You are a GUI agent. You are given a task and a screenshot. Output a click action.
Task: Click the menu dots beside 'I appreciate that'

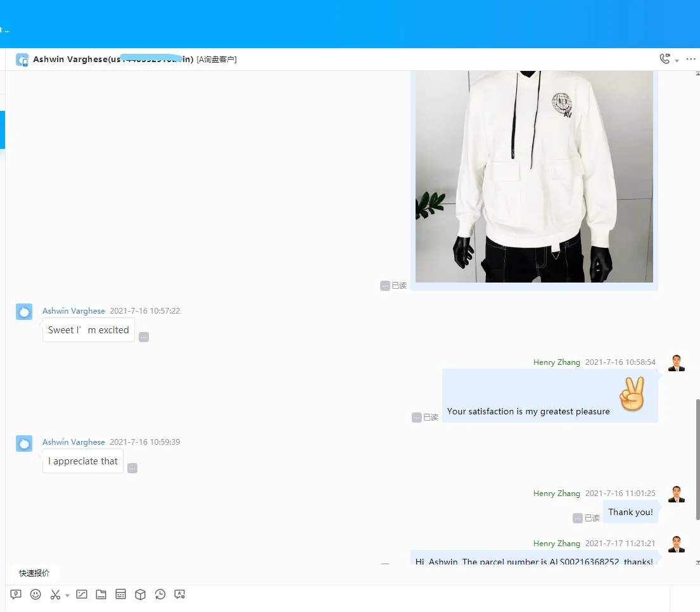[x=132, y=468]
